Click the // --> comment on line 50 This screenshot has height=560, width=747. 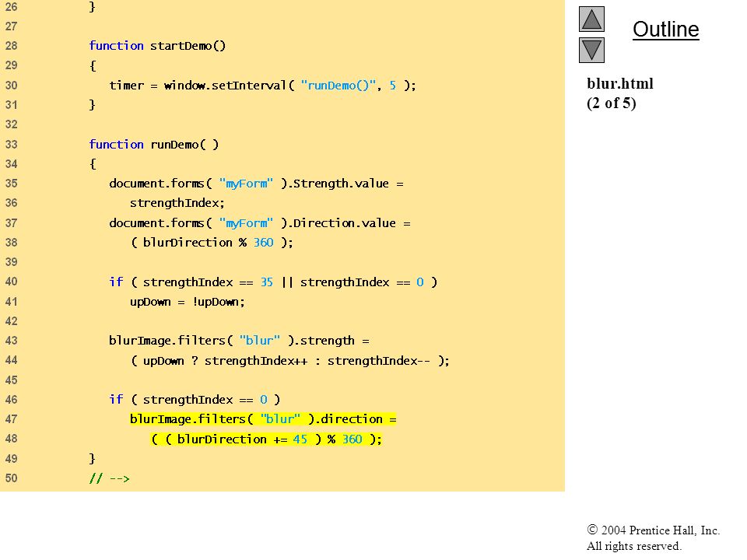110,478
